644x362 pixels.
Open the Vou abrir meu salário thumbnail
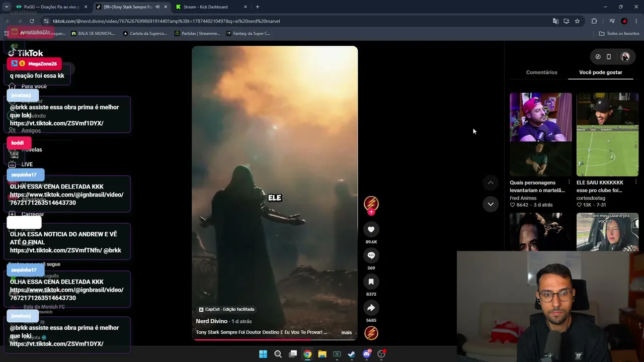tap(607, 232)
